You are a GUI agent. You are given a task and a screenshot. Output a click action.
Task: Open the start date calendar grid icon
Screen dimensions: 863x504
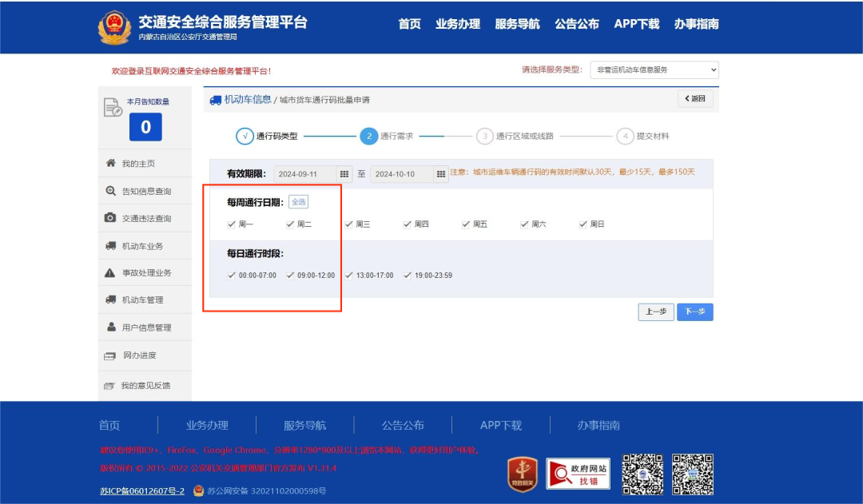(x=344, y=174)
